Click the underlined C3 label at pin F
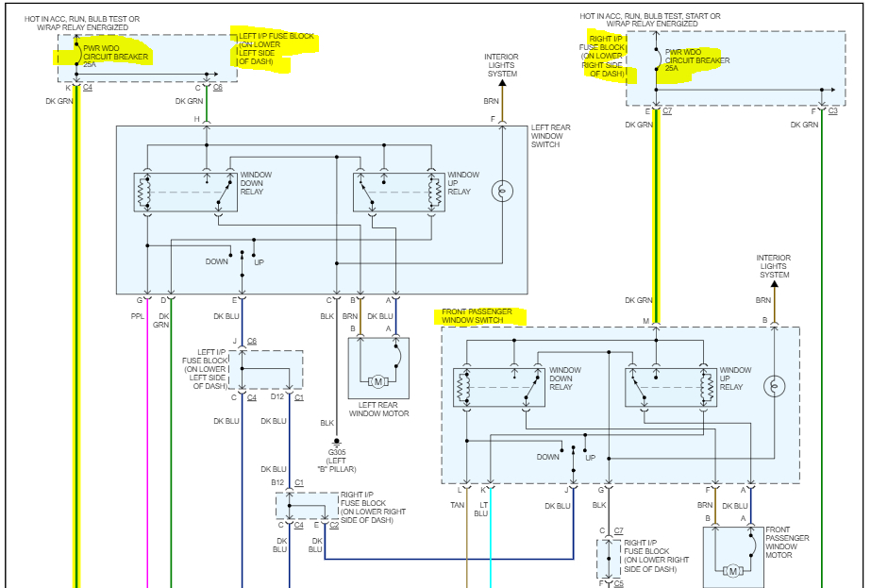The width and height of the screenshot is (871, 588). click(x=832, y=111)
